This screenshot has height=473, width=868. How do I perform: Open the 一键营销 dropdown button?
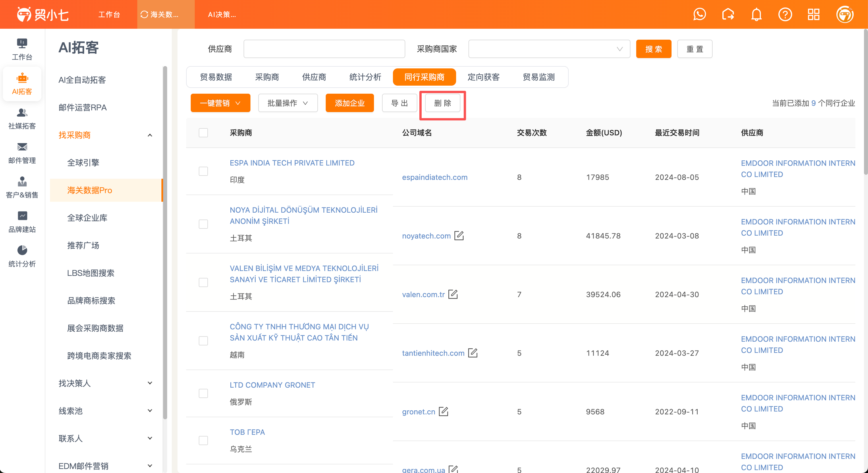220,103
